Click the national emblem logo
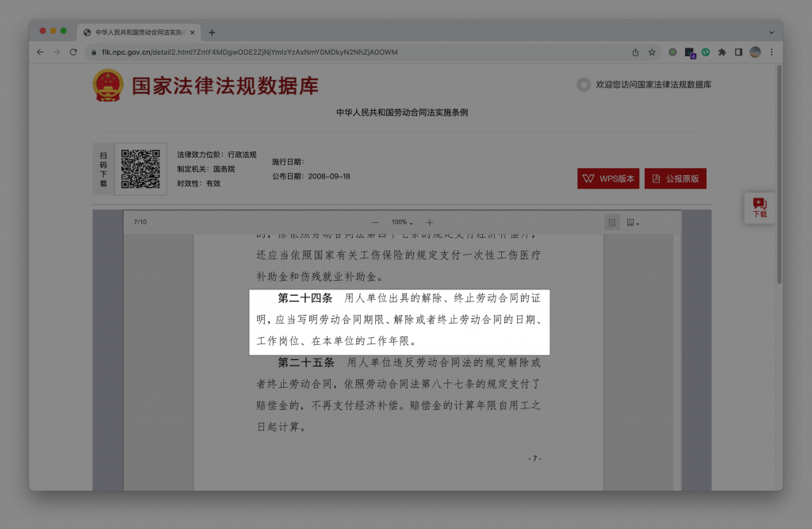The height and width of the screenshot is (529, 812). click(x=108, y=86)
